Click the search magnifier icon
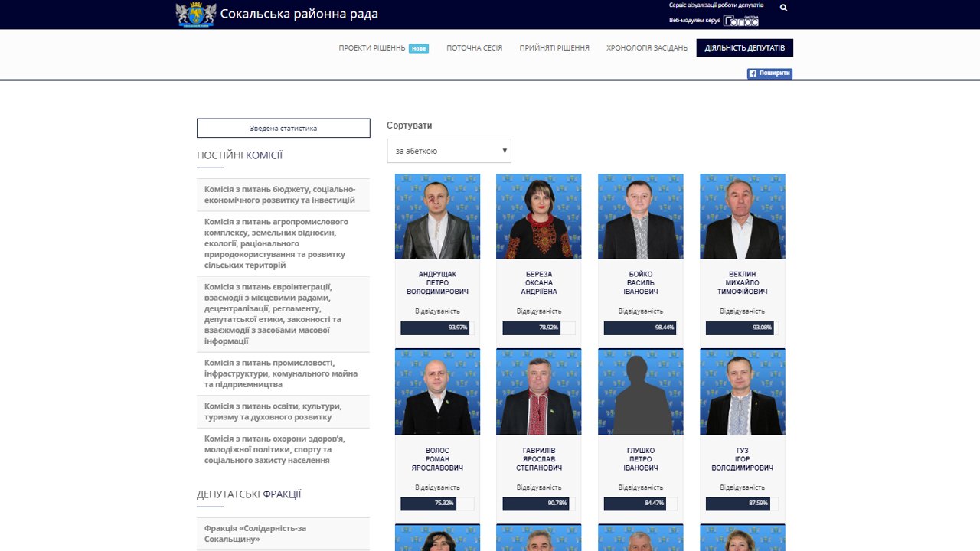 coord(783,8)
